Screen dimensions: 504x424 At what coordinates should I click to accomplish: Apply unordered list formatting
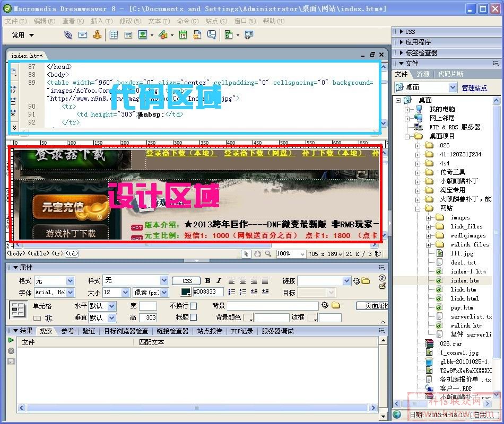[x=231, y=292]
